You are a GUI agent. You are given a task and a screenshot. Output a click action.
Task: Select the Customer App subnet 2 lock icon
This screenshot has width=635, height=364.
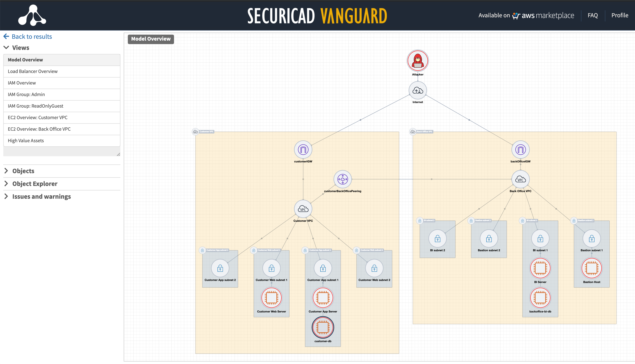coord(220,268)
